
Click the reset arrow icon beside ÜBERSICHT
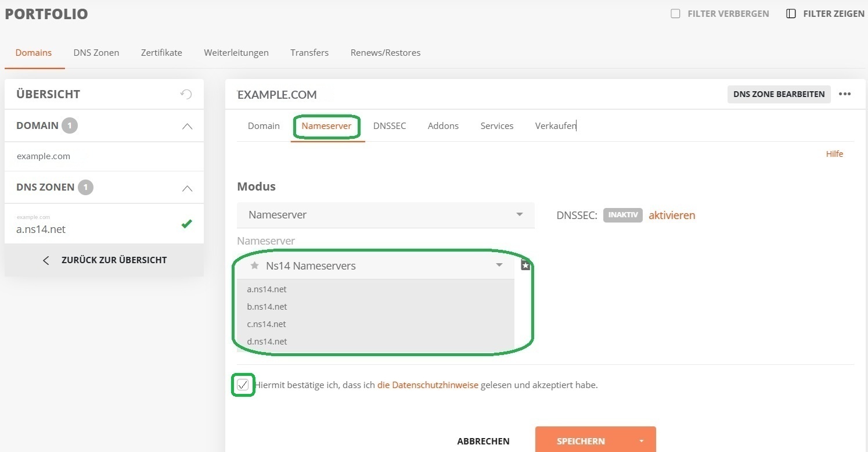186,94
